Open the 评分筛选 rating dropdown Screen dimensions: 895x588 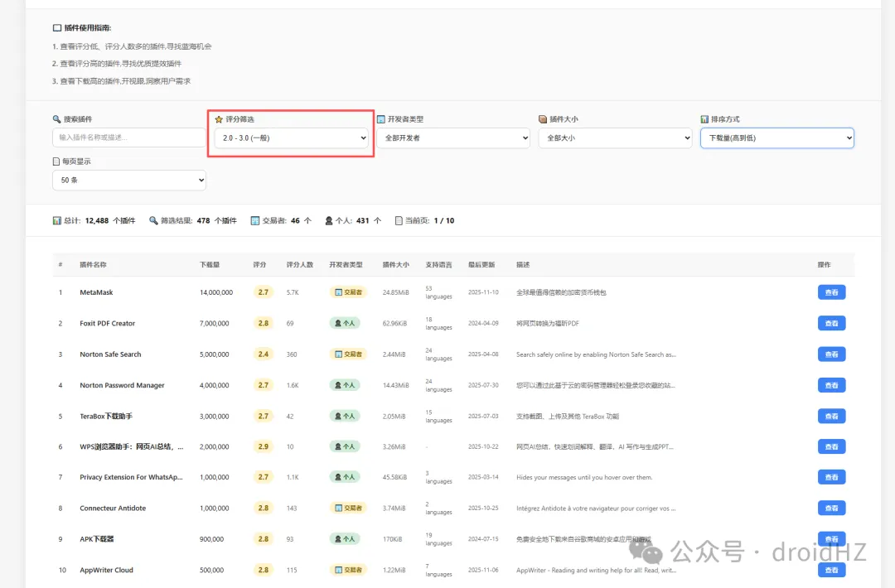coord(291,138)
